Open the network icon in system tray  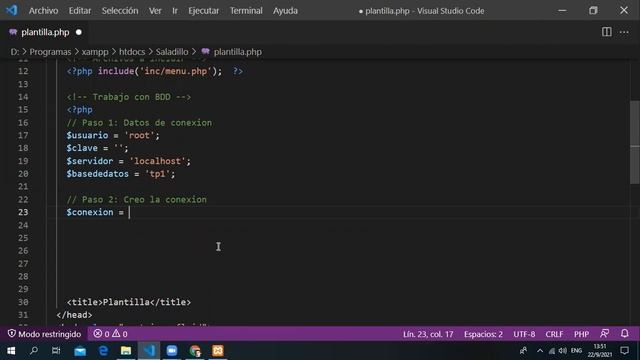coord(552,351)
